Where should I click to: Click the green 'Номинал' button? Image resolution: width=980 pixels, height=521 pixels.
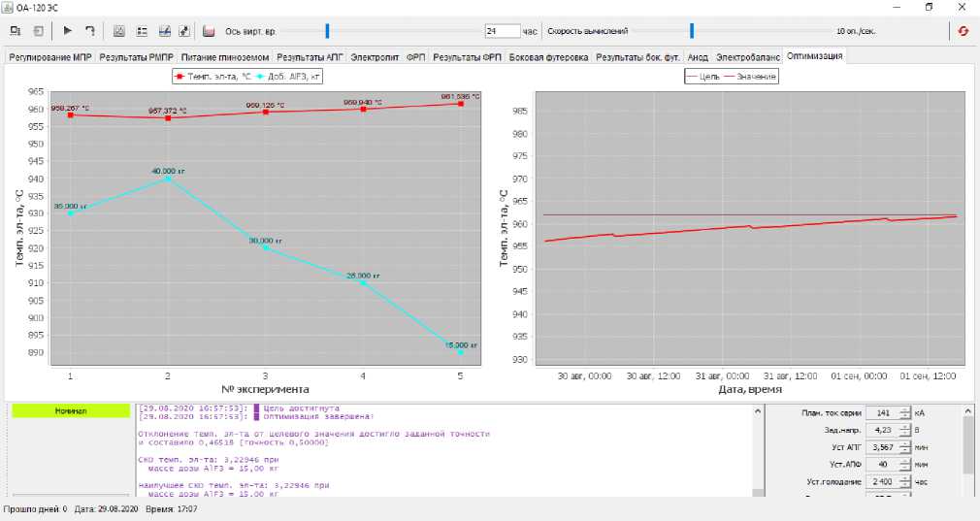click(68, 411)
